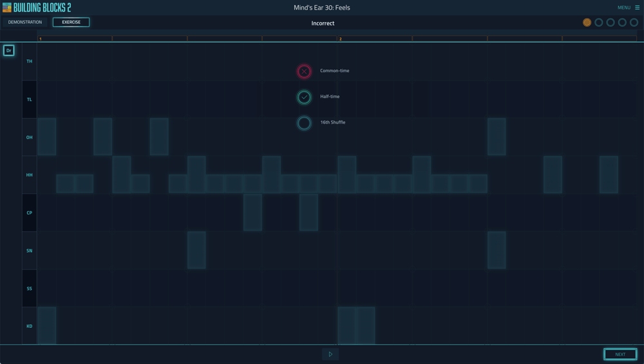Viewport: 644px width, 364px height.
Task: Click the last progress indicator circle
Action: (634, 23)
